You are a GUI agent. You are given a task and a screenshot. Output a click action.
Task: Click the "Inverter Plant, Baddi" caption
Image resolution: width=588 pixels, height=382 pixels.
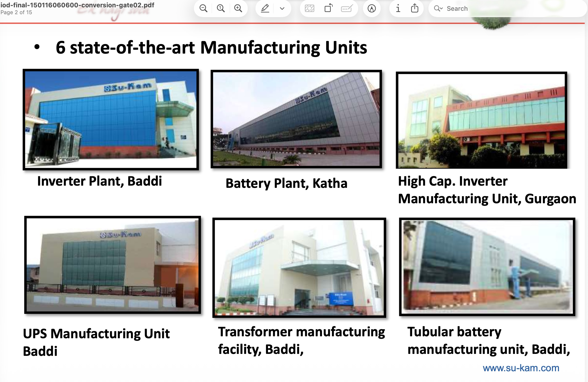click(100, 181)
